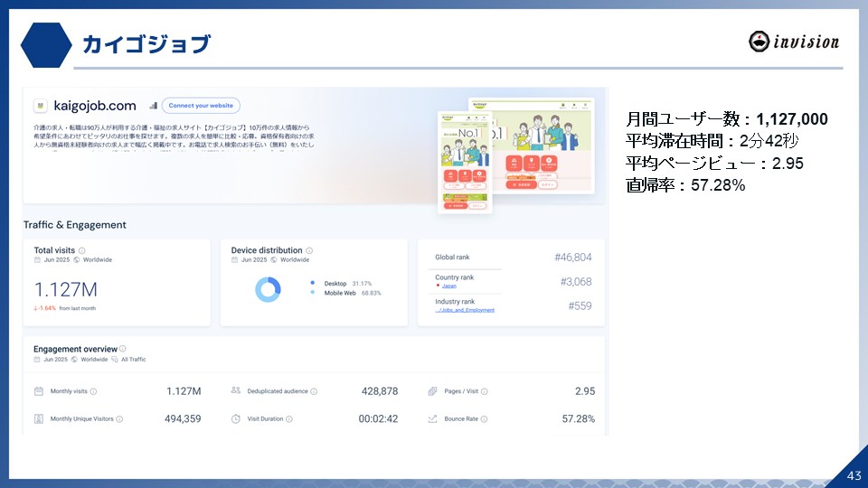Image resolution: width=868 pixels, height=488 pixels.
Task: Click the #46,804 global rank value
Action: pyautogui.click(x=573, y=258)
